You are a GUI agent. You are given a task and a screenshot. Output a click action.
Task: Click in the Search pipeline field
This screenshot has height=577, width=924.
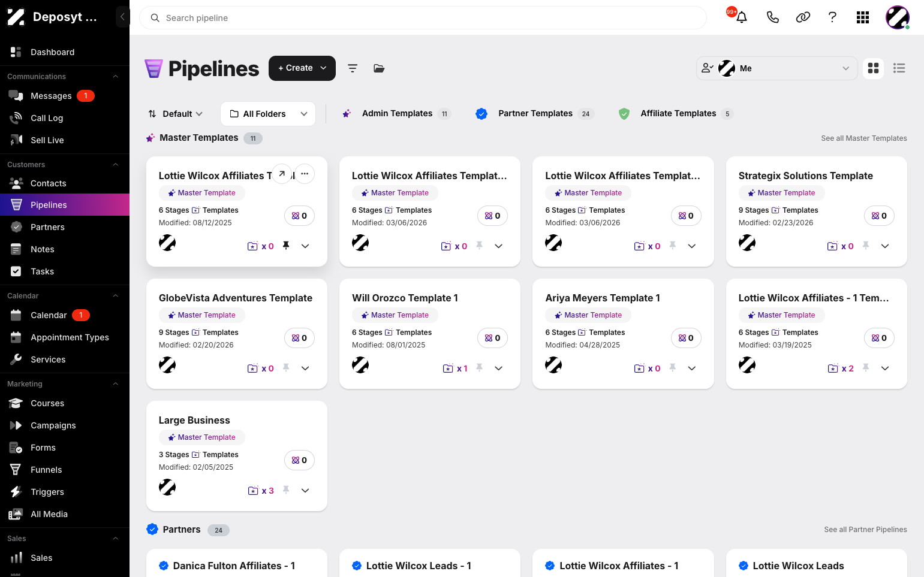coord(423,18)
